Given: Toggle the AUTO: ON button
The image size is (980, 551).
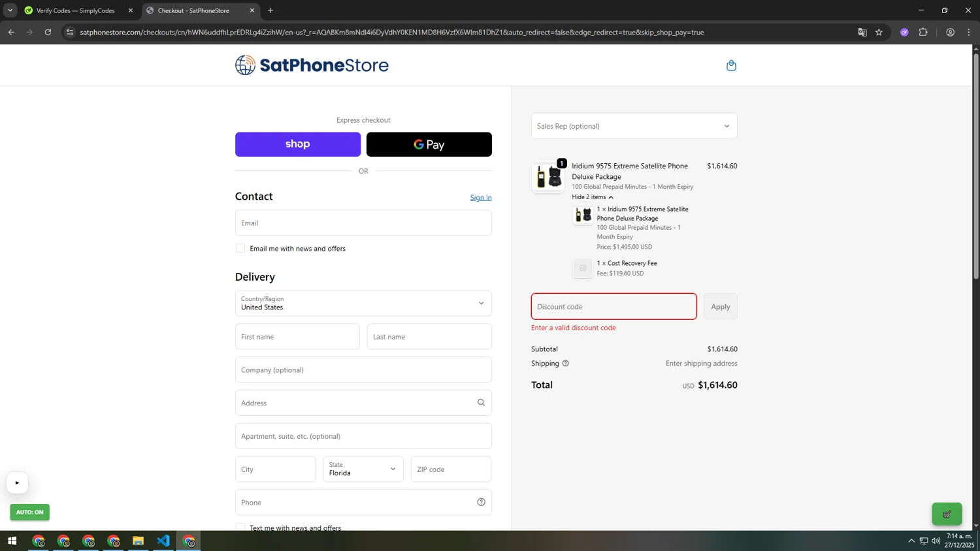Looking at the screenshot, I should [x=29, y=512].
